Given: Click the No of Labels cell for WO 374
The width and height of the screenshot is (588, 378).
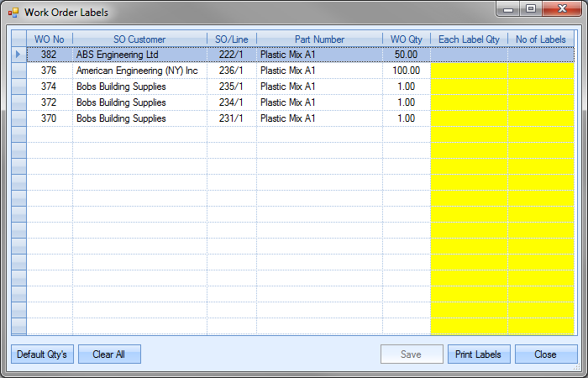Looking at the screenshot, I should click(x=541, y=87).
